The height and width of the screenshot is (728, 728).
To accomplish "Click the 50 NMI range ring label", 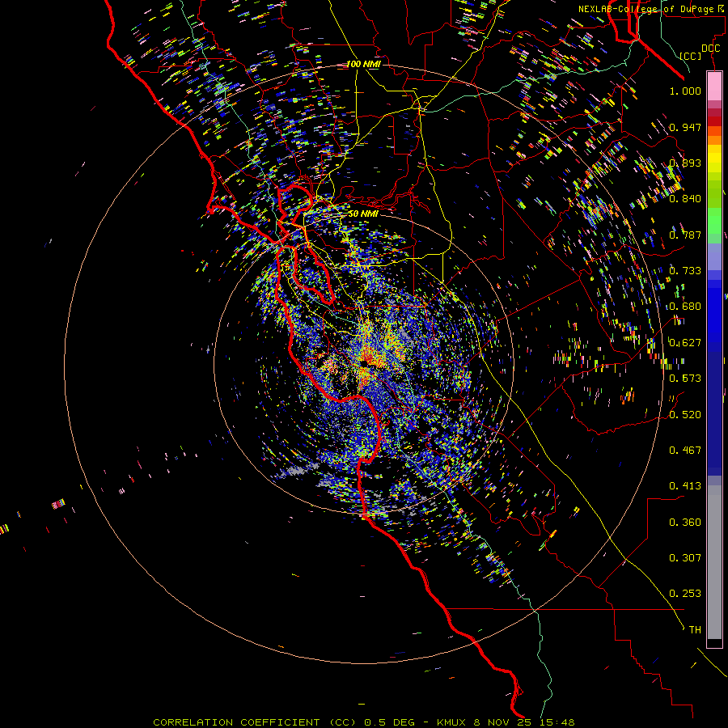I will pyautogui.click(x=363, y=214).
